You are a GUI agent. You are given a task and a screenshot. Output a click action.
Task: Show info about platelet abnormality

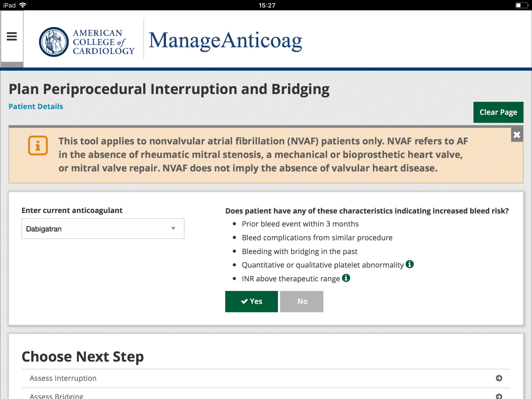pyautogui.click(x=409, y=264)
